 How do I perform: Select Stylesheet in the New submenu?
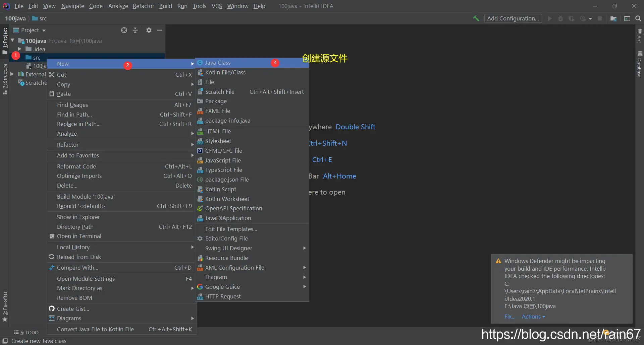pos(252,141)
